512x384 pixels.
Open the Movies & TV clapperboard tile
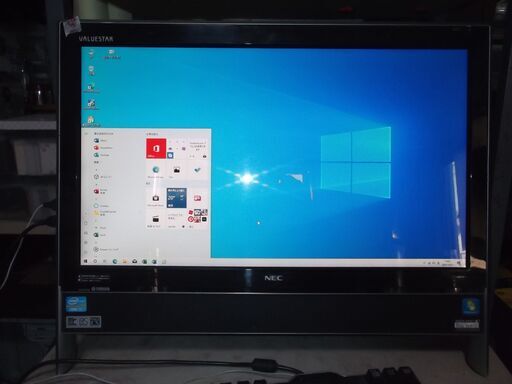coord(156,219)
